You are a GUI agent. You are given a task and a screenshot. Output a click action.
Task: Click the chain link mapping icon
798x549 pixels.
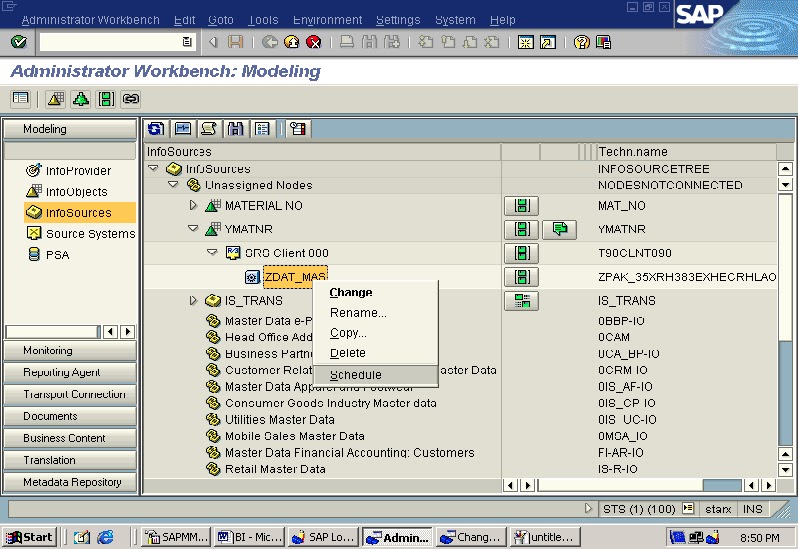tap(131, 98)
